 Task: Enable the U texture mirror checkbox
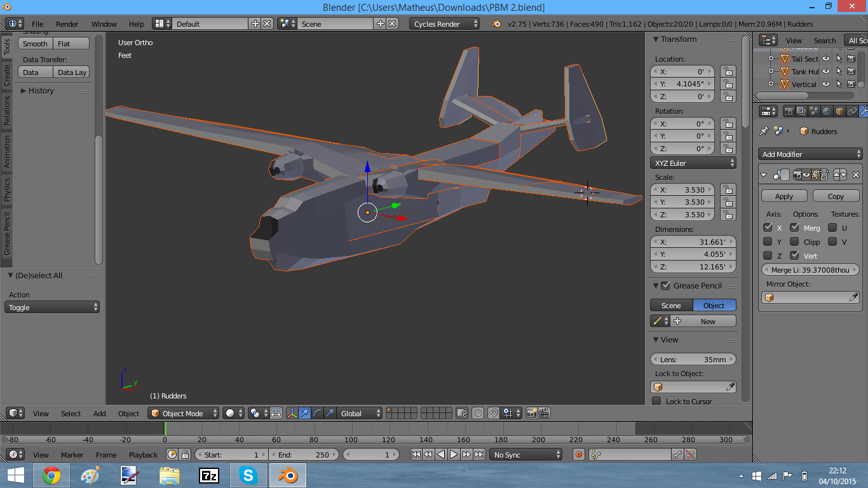coord(832,227)
